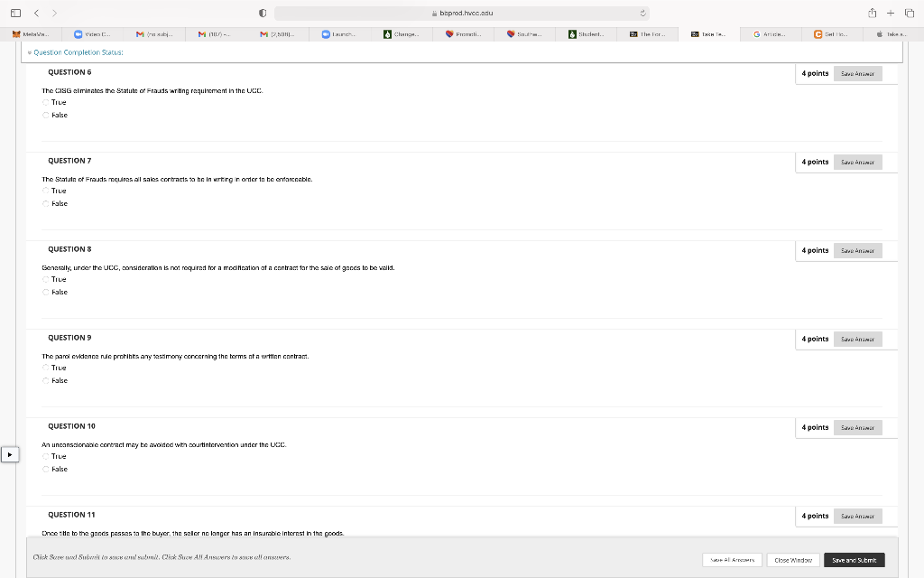Click the heart icon on Southw... tab

(x=511, y=34)
